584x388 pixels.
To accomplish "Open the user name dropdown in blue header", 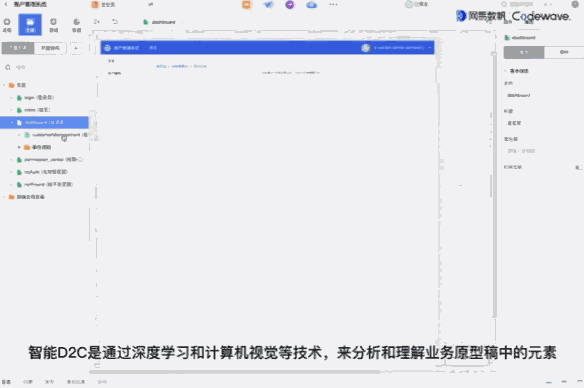I will [x=403, y=48].
